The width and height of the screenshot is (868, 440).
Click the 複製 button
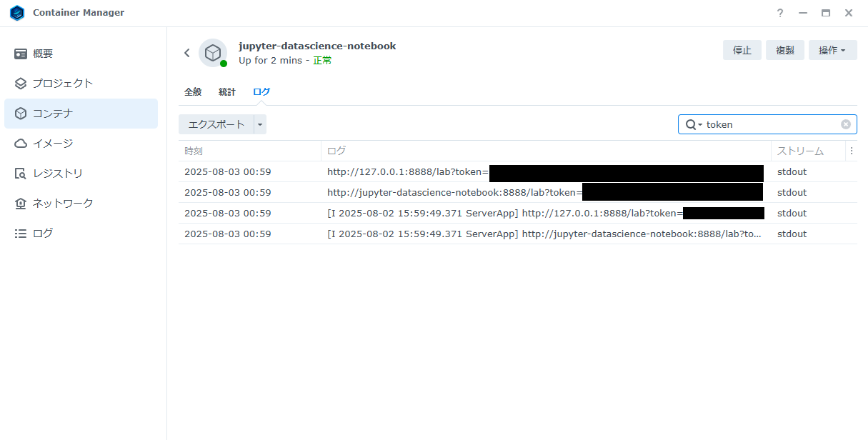[785, 50]
